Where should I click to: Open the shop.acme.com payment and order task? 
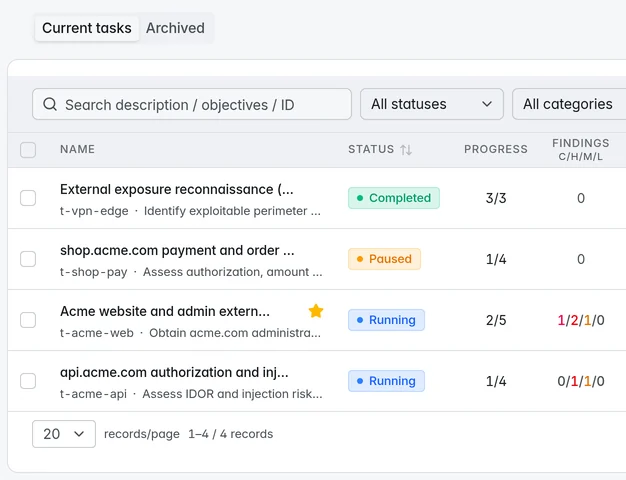[177, 250]
